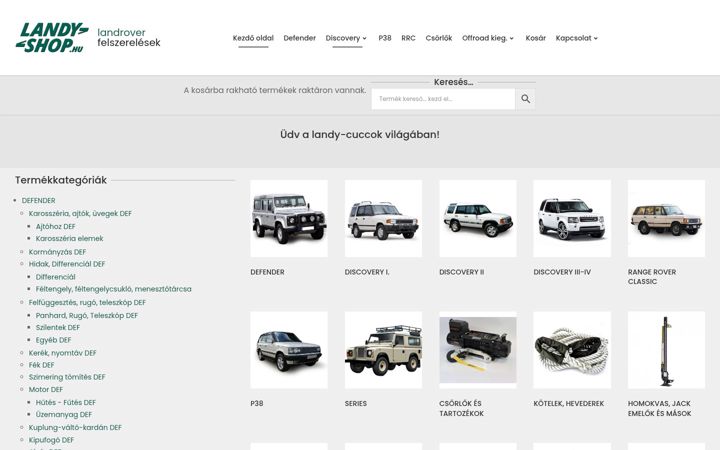Select Kormányzás DEF category
720x450 pixels.
click(x=57, y=252)
